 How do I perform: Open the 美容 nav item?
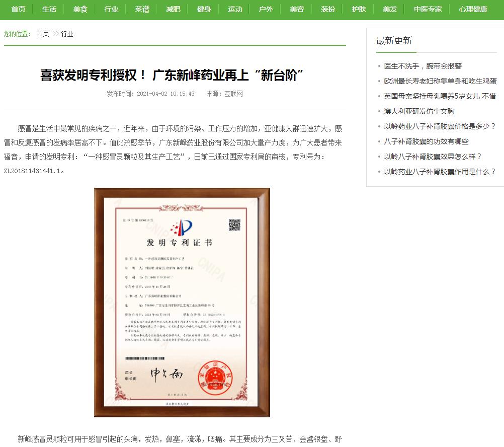pyautogui.click(x=297, y=10)
